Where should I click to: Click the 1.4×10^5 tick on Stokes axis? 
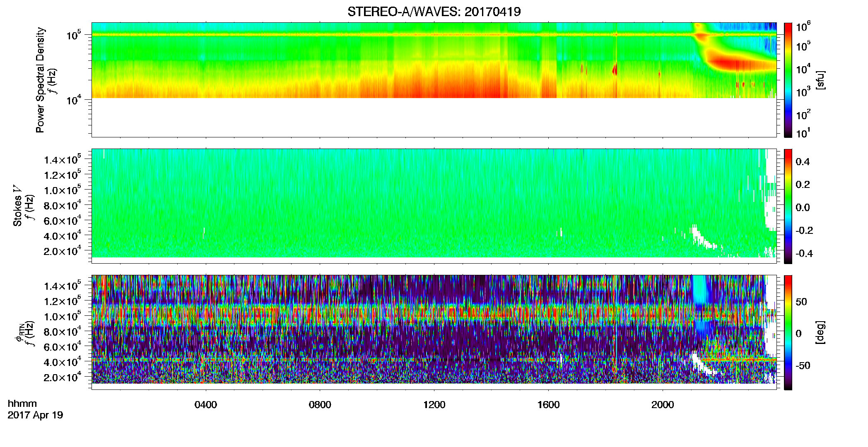pos(63,160)
